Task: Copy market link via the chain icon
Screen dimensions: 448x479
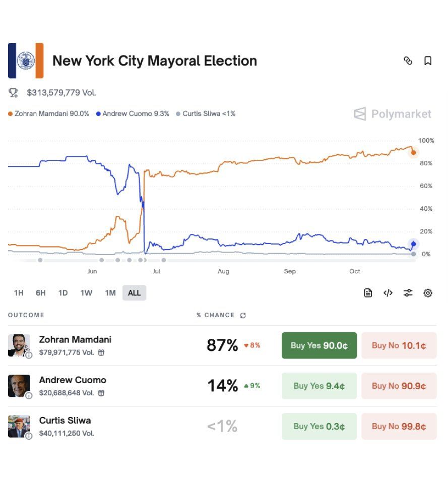Action: [407, 60]
